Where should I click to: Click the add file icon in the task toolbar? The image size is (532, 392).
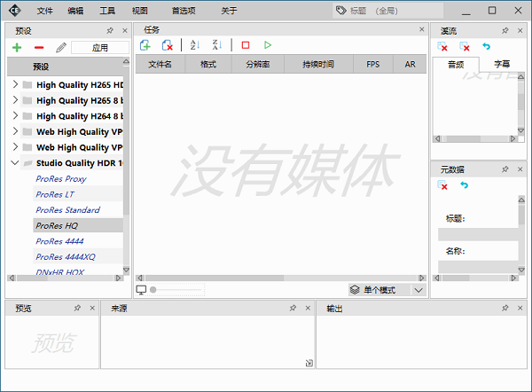pyautogui.click(x=145, y=45)
